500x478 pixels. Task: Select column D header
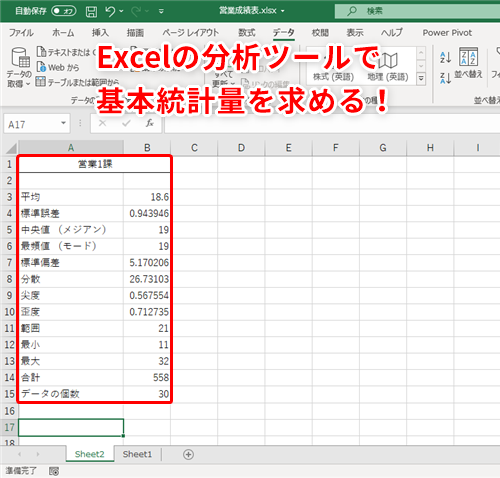click(241, 148)
